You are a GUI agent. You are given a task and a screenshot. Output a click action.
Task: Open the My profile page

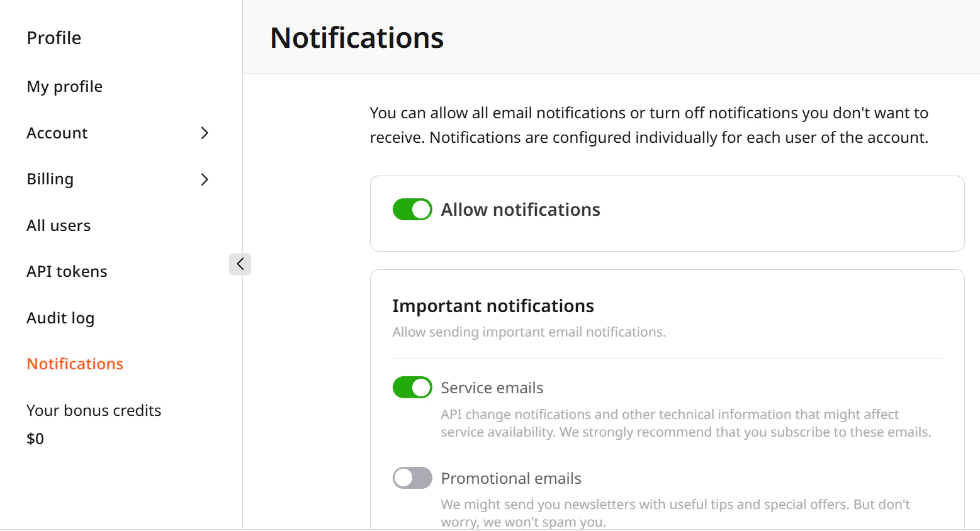tap(64, 86)
